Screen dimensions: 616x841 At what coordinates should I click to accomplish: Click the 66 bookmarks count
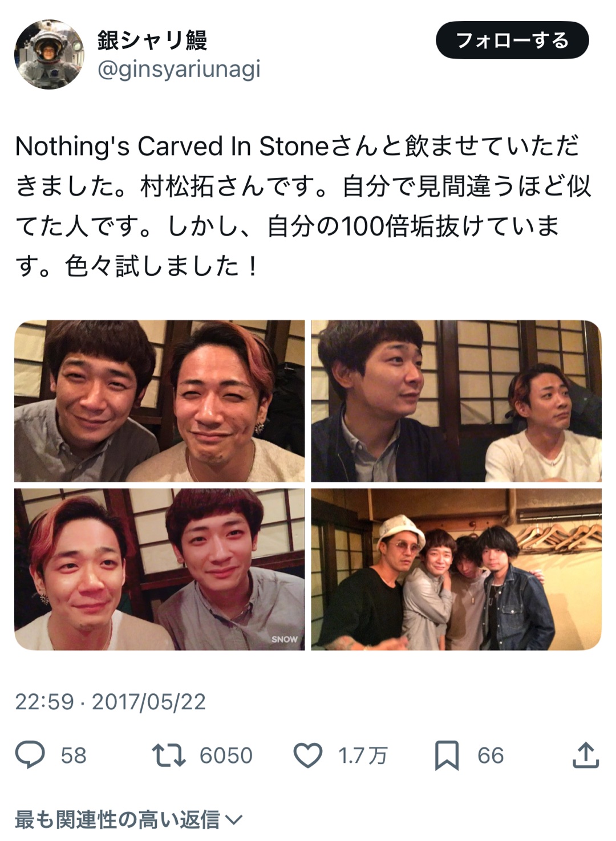[491, 755]
